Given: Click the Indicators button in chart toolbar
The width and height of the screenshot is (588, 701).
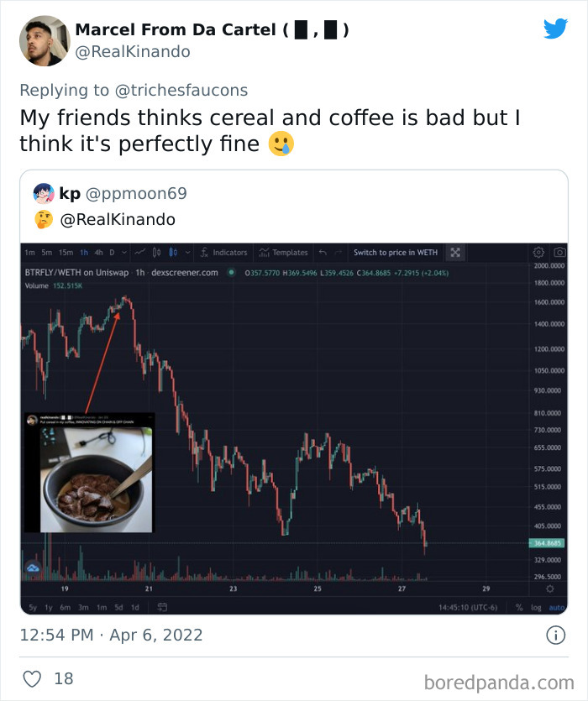Looking at the screenshot, I should [223, 253].
